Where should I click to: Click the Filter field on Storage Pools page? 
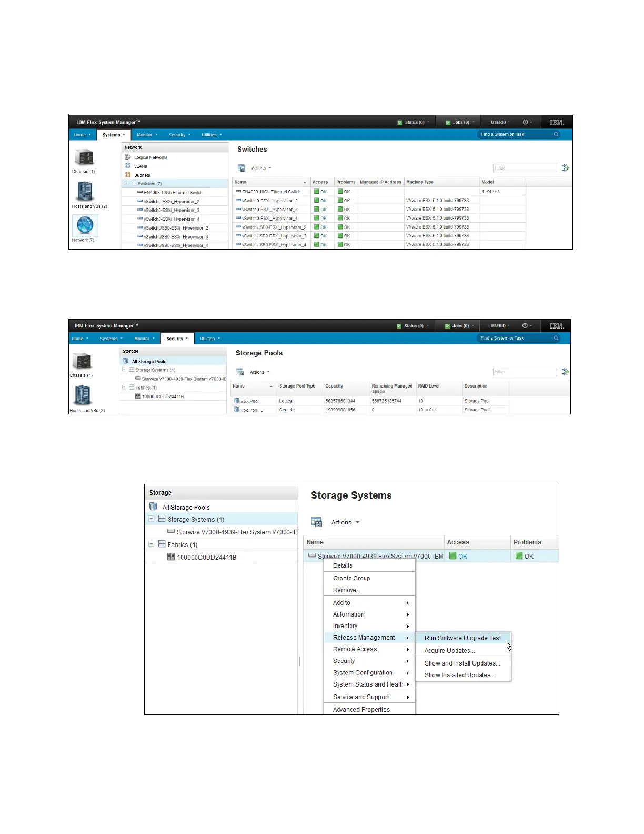click(x=525, y=372)
